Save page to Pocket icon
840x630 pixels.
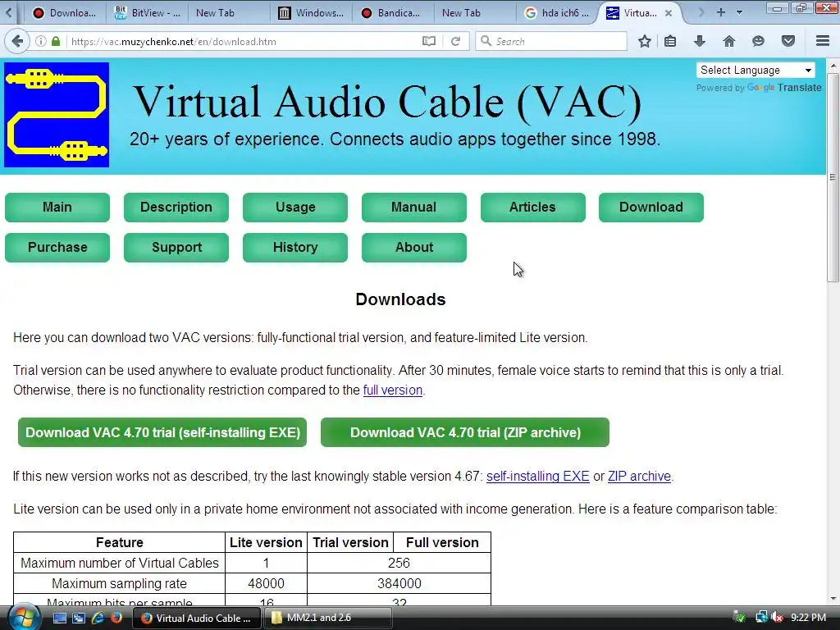pyautogui.click(x=788, y=41)
